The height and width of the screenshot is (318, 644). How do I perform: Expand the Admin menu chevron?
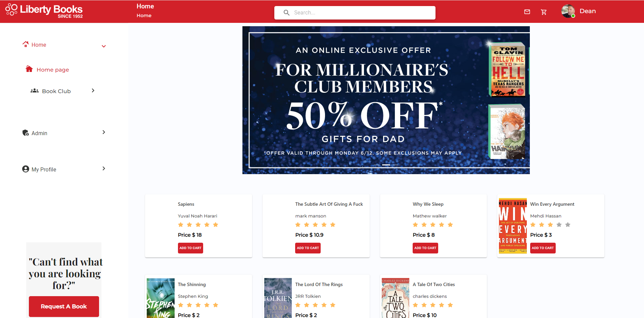pos(104,132)
